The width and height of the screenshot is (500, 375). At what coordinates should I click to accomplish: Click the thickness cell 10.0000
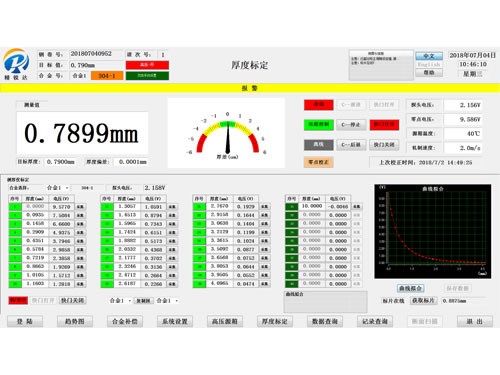[312, 206]
